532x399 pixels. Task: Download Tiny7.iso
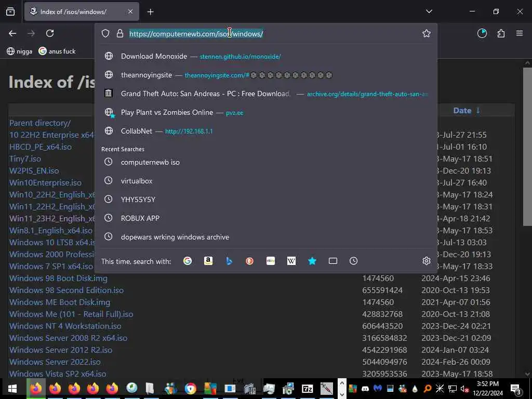click(x=25, y=159)
